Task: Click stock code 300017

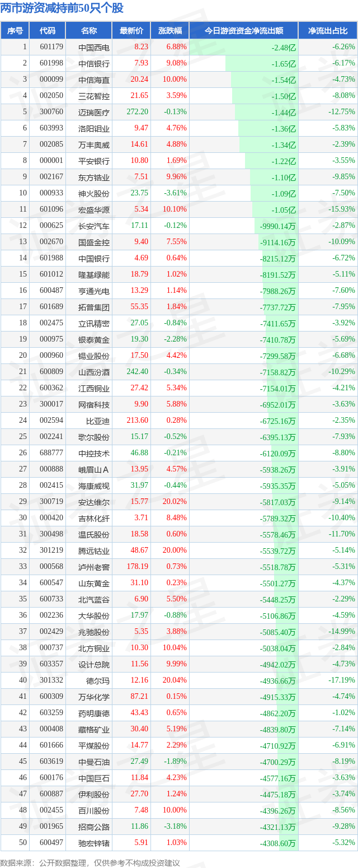Action: click(x=51, y=405)
